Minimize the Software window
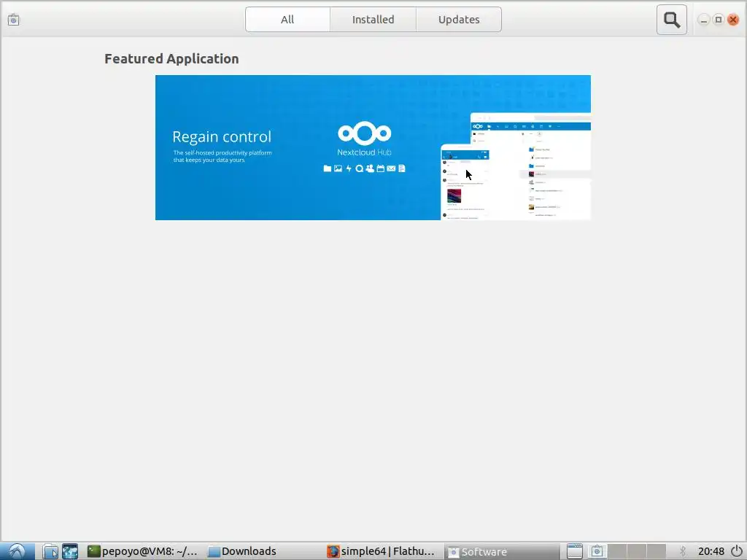747x560 pixels. click(703, 20)
